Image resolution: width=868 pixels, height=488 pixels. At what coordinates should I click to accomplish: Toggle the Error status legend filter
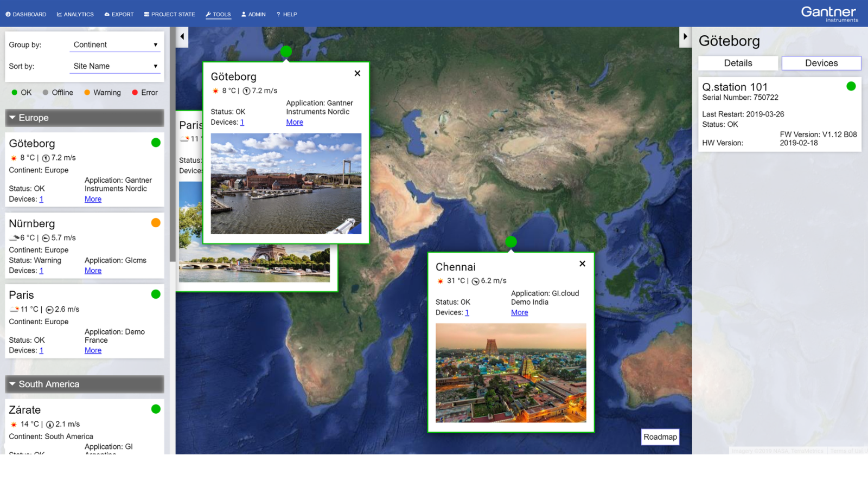click(145, 93)
